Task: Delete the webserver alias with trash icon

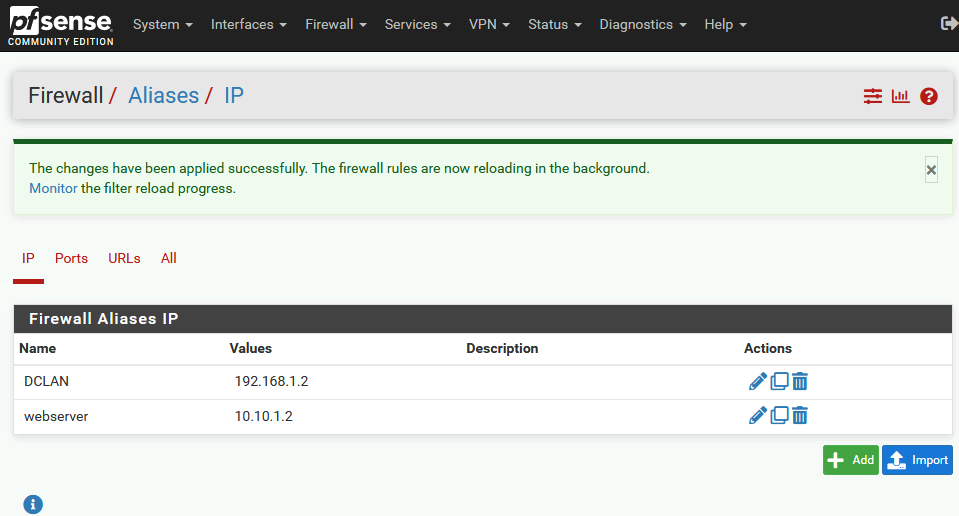Action: 799,416
